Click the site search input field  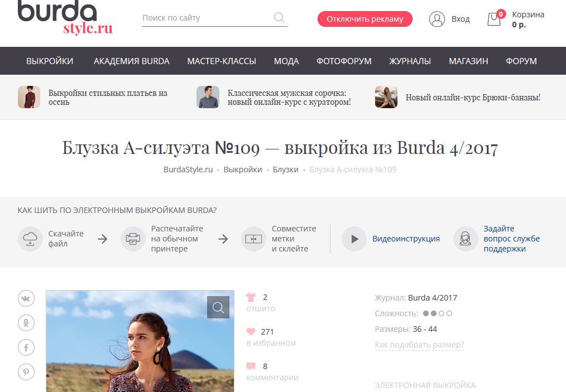click(207, 18)
